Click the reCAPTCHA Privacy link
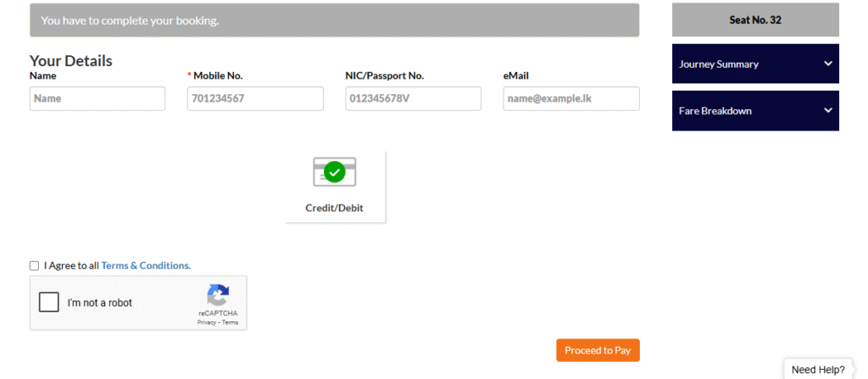This screenshot has width=868, height=379. click(x=207, y=322)
